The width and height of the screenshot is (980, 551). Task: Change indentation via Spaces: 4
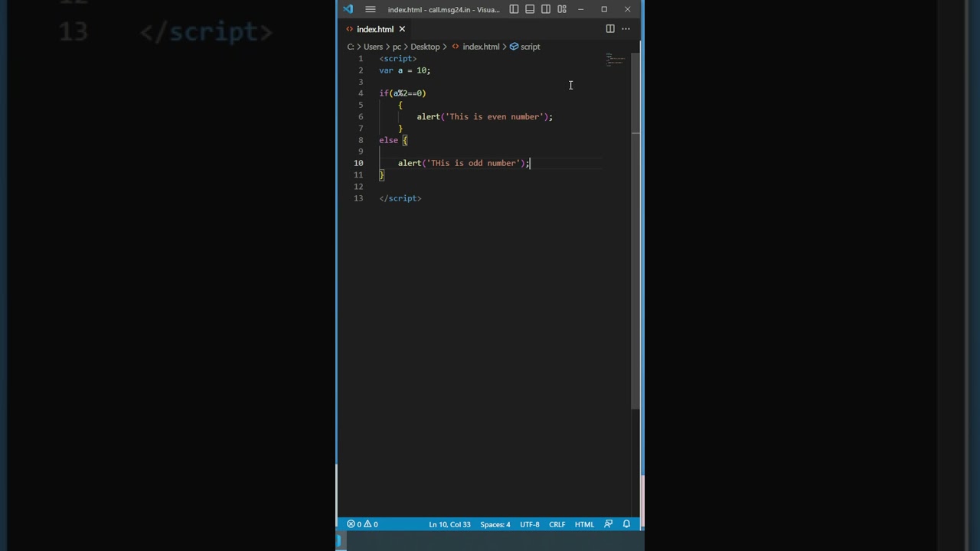coord(495,524)
